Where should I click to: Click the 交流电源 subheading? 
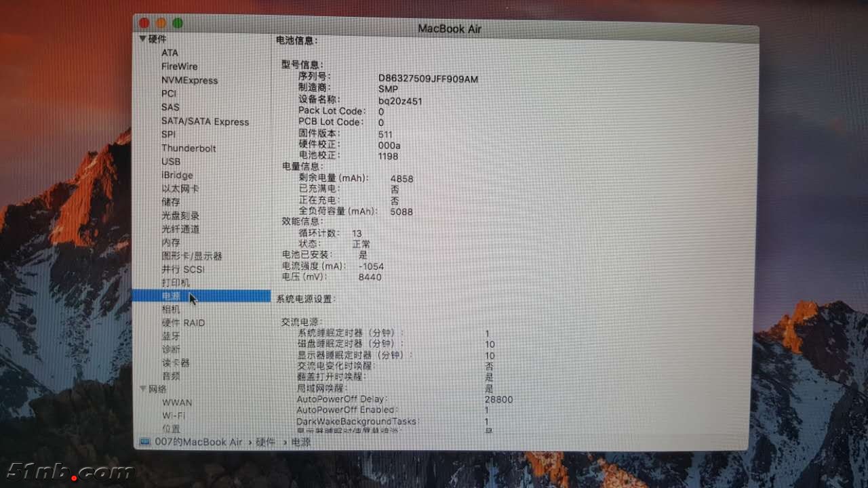302,322
